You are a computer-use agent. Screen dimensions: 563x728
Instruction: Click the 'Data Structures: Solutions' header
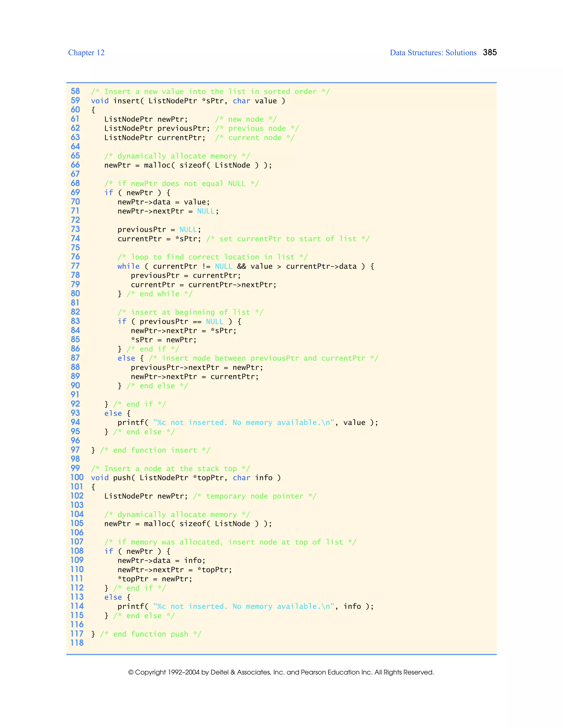click(x=433, y=53)
